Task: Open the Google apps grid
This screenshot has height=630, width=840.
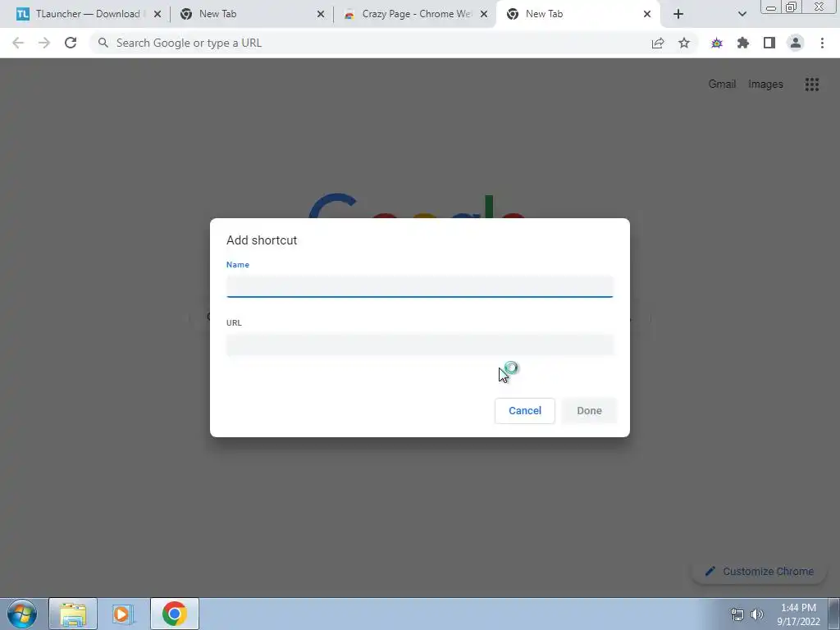Action: point(812,84)
